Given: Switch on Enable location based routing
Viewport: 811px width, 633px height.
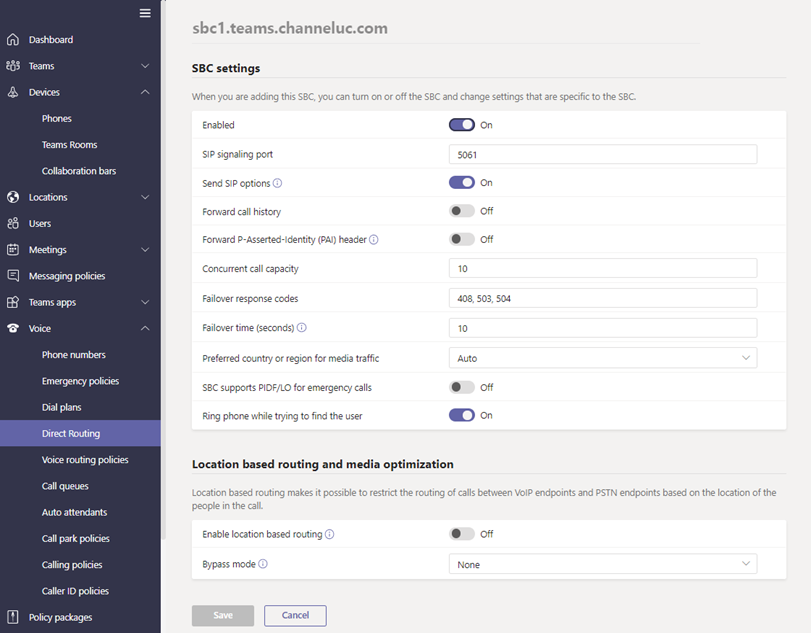Looking at the screenshot, I should [x=461, y=534].
